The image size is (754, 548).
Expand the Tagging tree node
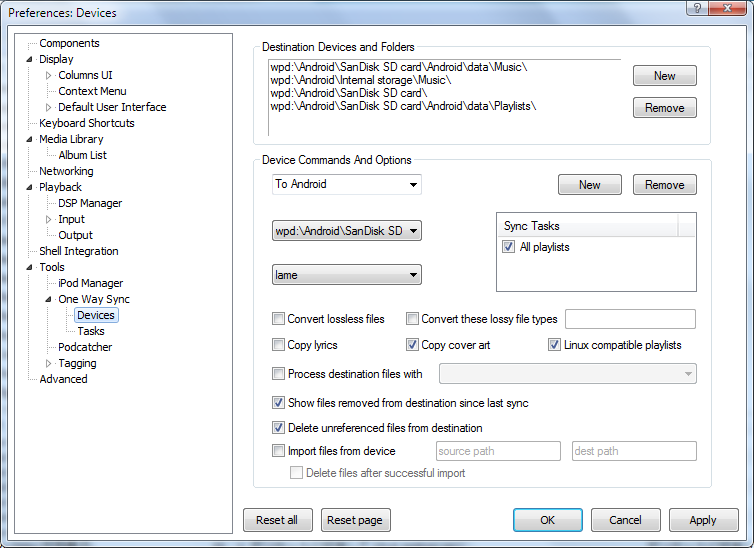48,363
